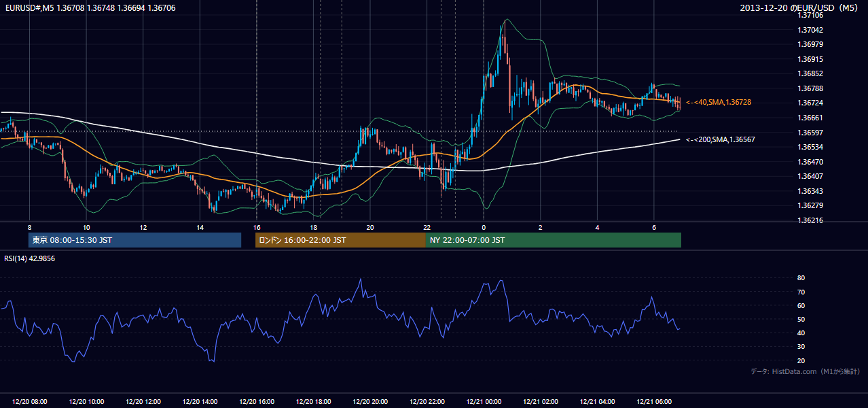Click hour tick 10 under the price chart
The height and width of the screenshot is (408, 868).
coord(86,227)
